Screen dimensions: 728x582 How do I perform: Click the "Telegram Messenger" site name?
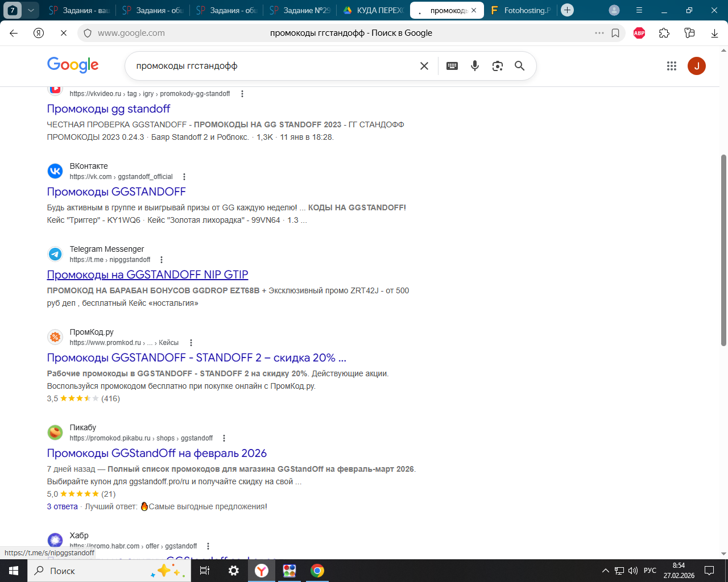click(107, 249)
